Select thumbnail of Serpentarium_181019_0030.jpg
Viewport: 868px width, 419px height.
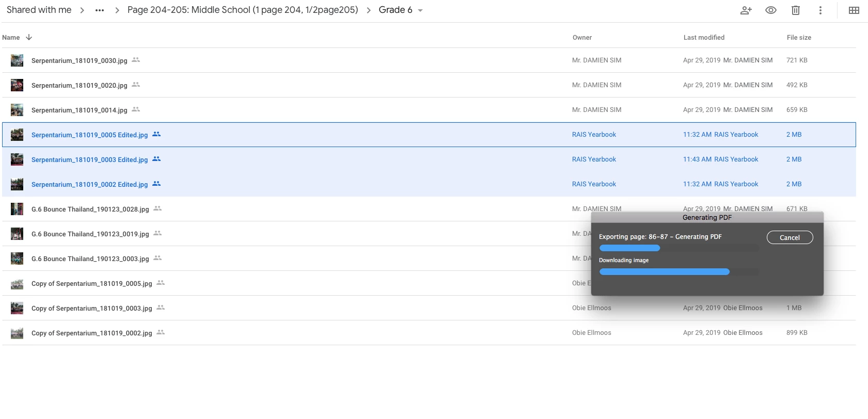(17, 60)
